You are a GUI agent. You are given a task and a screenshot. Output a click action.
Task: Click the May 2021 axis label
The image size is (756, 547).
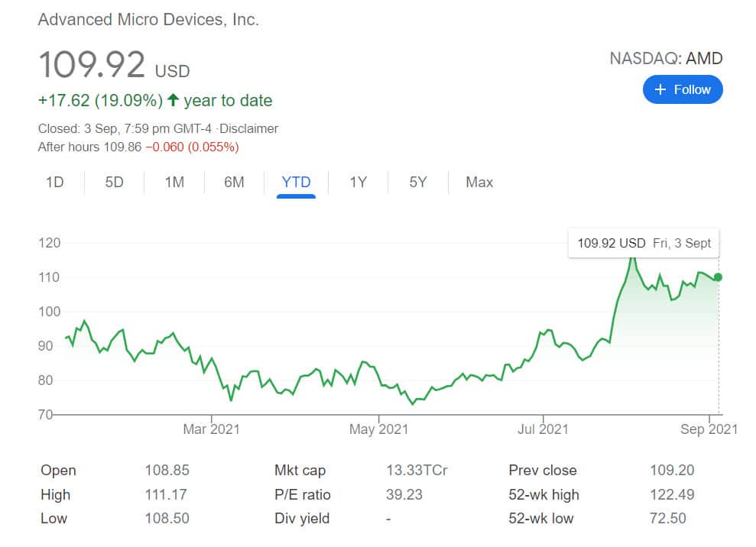tap(379, 429)
